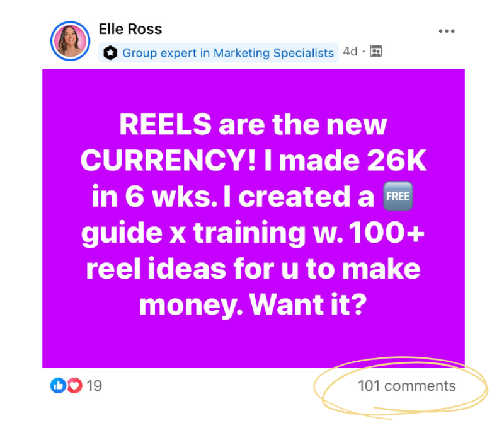Click the Elle Ross name link
Screen dimensions: 504x423
click(130, 29)
